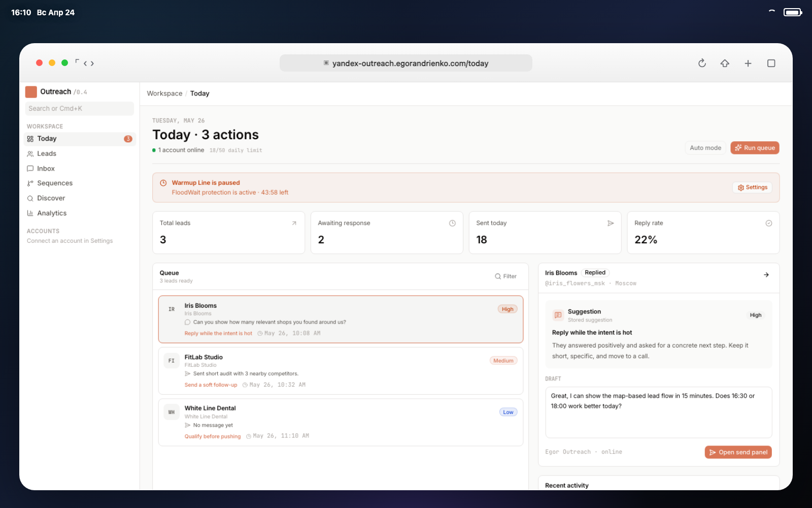Click the send icon on Sent today card
The width and height of the screenshot is (812, 508).
coord(611,223)
